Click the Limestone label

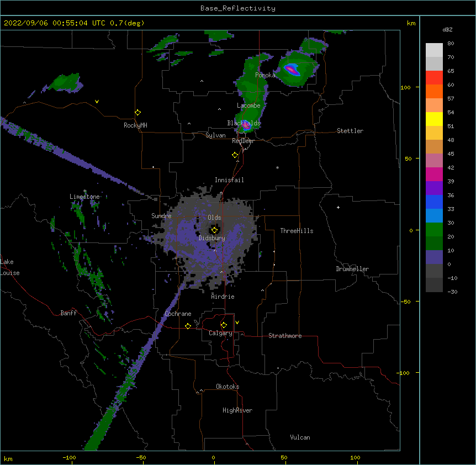click(x=84, y=197)
